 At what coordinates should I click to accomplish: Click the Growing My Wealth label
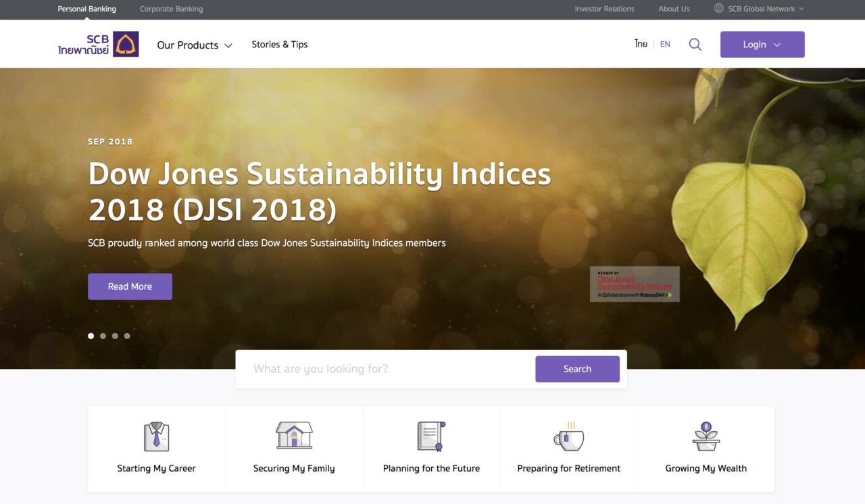click(x=706, y=468)
